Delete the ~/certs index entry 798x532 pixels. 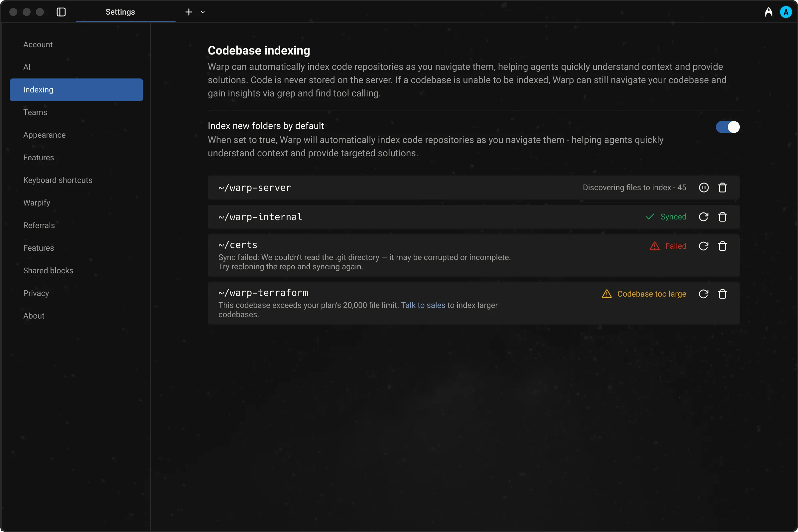722,246
